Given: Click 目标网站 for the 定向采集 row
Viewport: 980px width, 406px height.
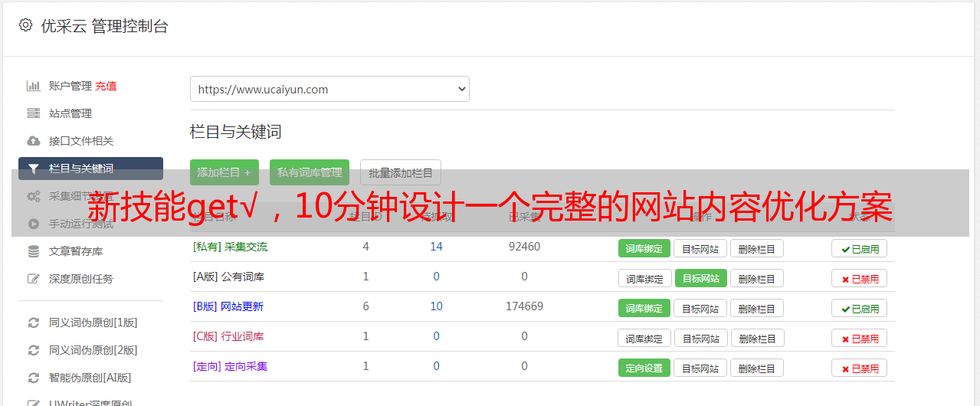Looking at the screenshot, I should (x=700, y=368).
